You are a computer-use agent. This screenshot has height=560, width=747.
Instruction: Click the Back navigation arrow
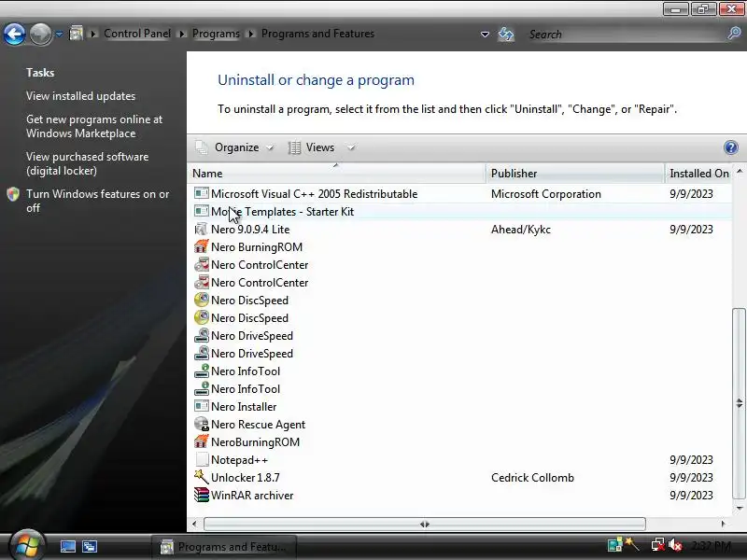[14, 35]
